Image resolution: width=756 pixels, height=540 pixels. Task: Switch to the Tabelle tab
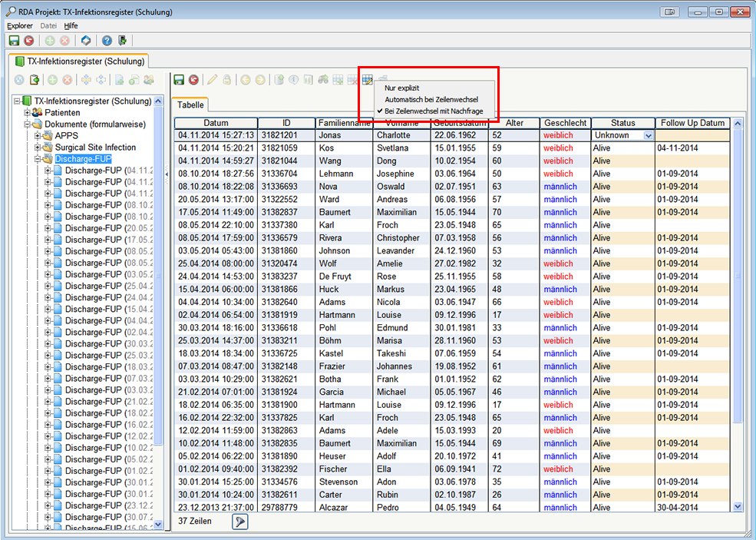pos(190,105)
